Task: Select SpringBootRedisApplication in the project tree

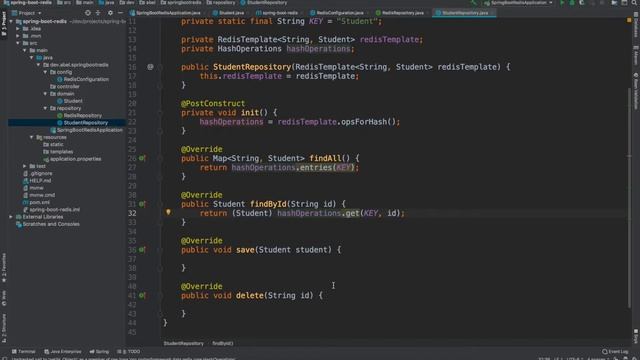Action: [87, 130]
